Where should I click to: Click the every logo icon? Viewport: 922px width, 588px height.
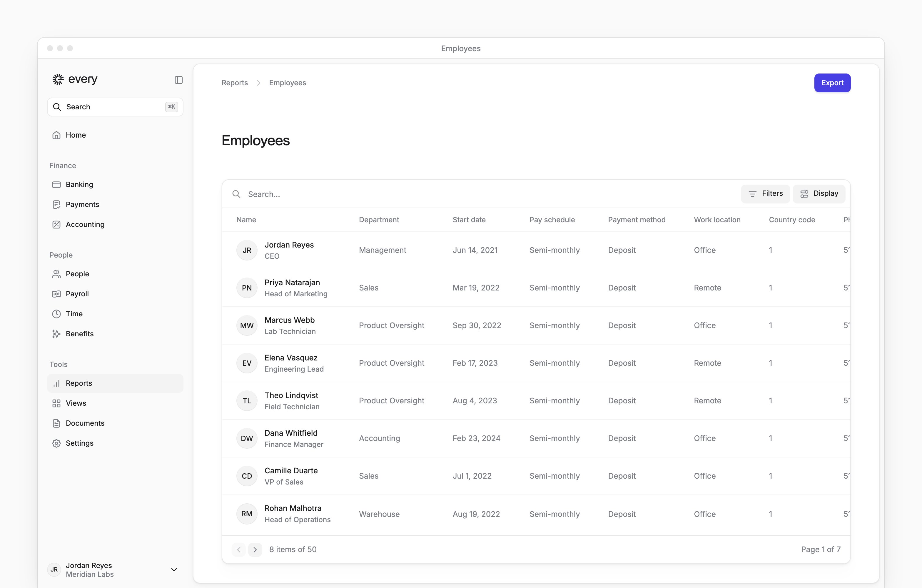point(58,79)
